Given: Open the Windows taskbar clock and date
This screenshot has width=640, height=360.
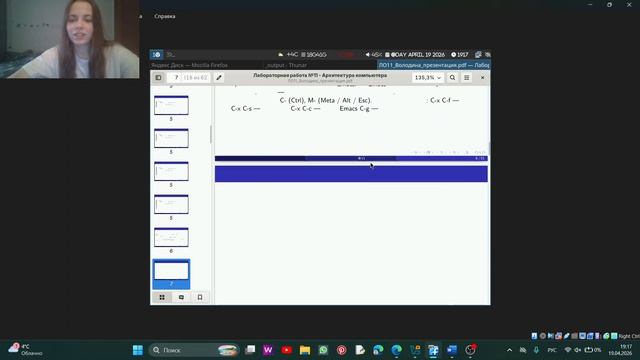Looking at the screenshot, I should tap(621, 350).
